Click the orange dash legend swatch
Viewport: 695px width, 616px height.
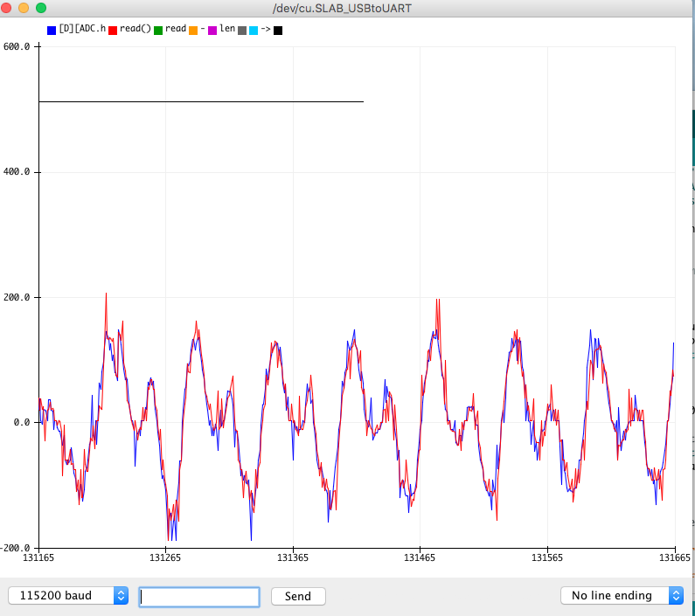pos(193,30)
